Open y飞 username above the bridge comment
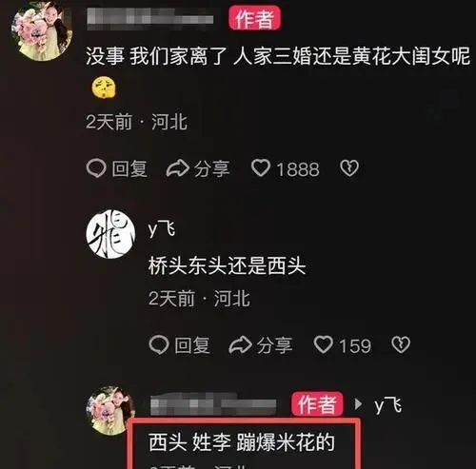Image resolution: width=476 pixels, height=469 pixels. pyautogui.click(x=162, y=229)
